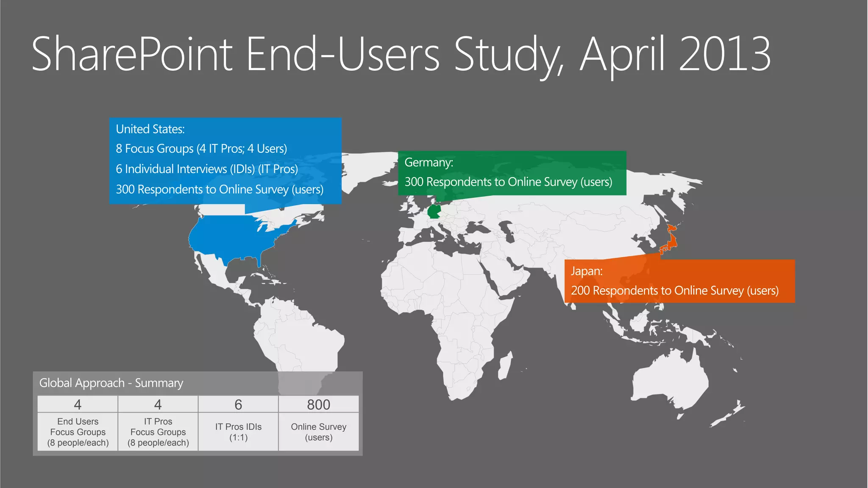Click the '800' value cell
Viewport: 868px width, 488px height.
tap(319, 404)
